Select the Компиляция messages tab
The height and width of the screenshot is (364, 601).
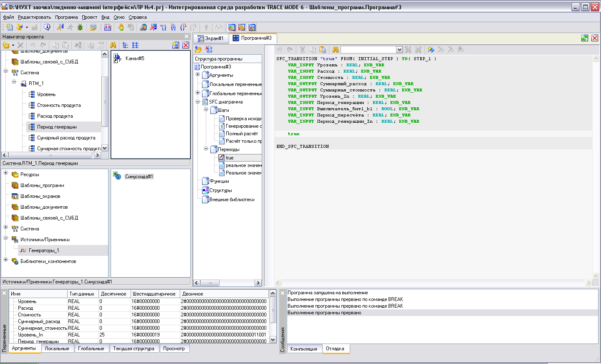click(304, 349)
